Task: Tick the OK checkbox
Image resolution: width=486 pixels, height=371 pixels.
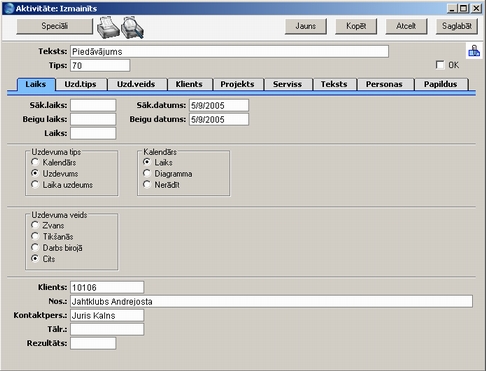Action: pyautogui.click(x=440, y=65)
